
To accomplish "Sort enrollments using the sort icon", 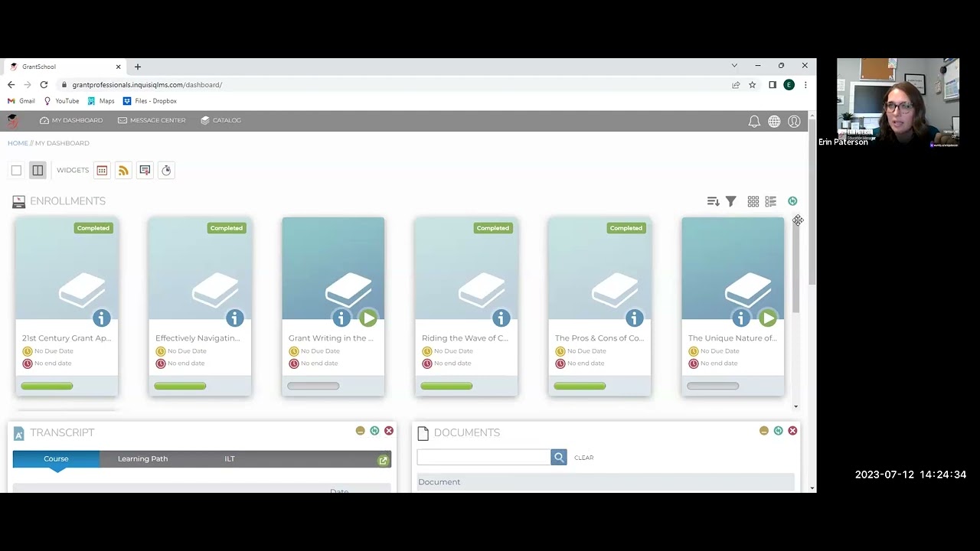I will pos(713,201).
